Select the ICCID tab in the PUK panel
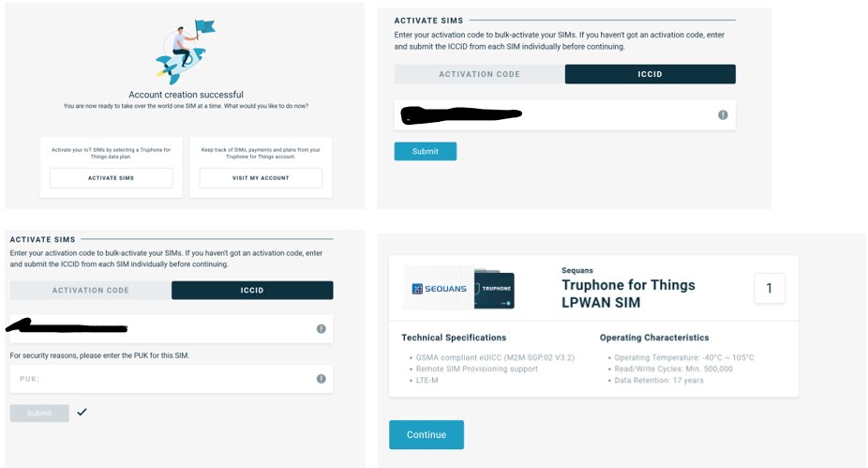 pyautogui.click(x=252, y=290)
